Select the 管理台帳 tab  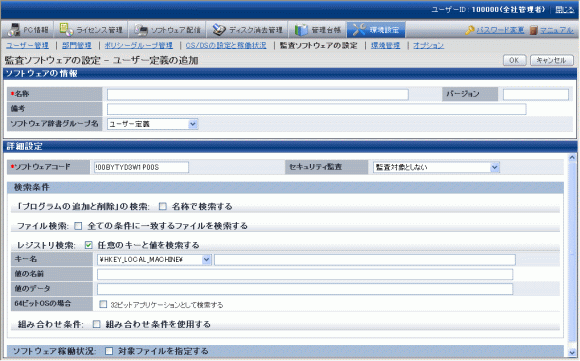[x=317, y=30]
